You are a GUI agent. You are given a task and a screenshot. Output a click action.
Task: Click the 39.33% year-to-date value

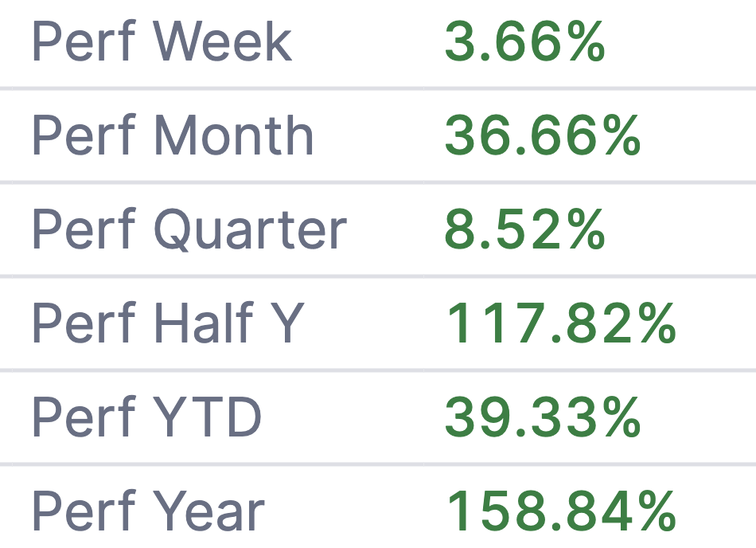[543, 417]
